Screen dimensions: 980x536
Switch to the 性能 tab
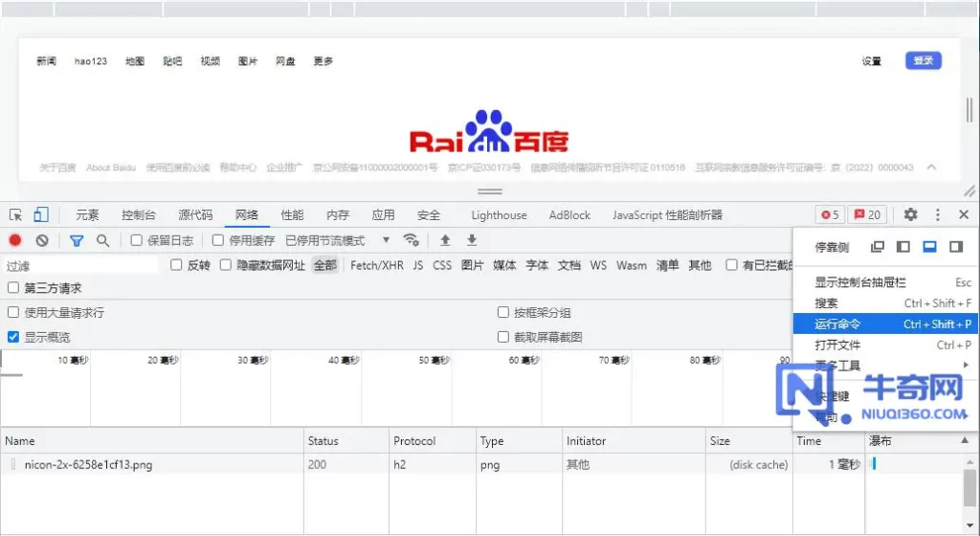click(292, 215)
